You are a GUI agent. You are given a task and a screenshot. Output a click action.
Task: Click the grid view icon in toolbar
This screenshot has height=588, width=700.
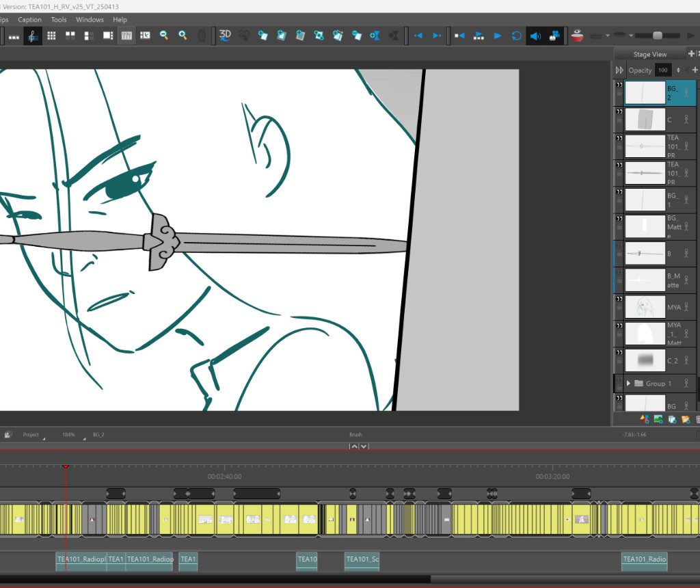tap(51, 36)
